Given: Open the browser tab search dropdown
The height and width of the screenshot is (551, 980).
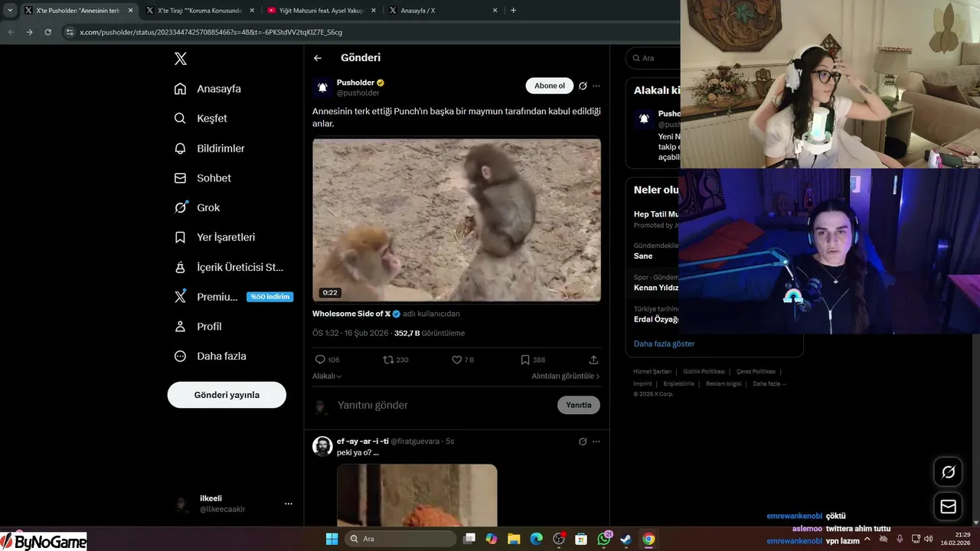Looking at the screenshot, I should (10, 10).
